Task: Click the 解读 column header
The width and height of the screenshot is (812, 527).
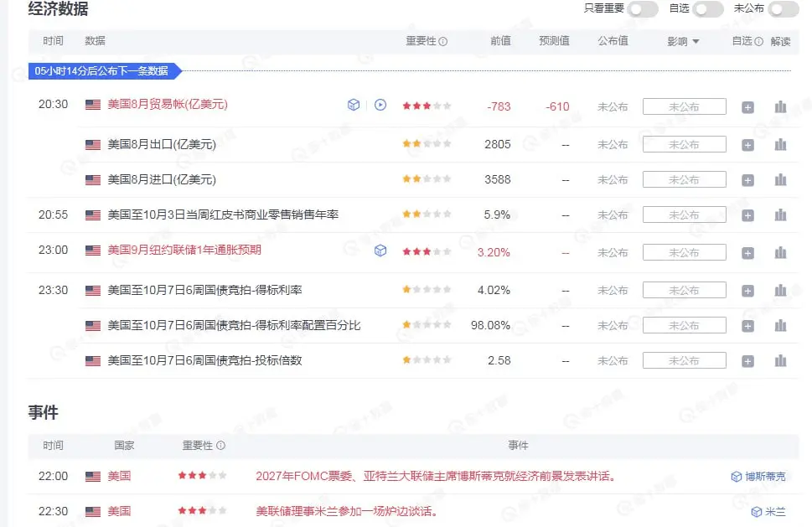Action: click(x=780, y=41)
